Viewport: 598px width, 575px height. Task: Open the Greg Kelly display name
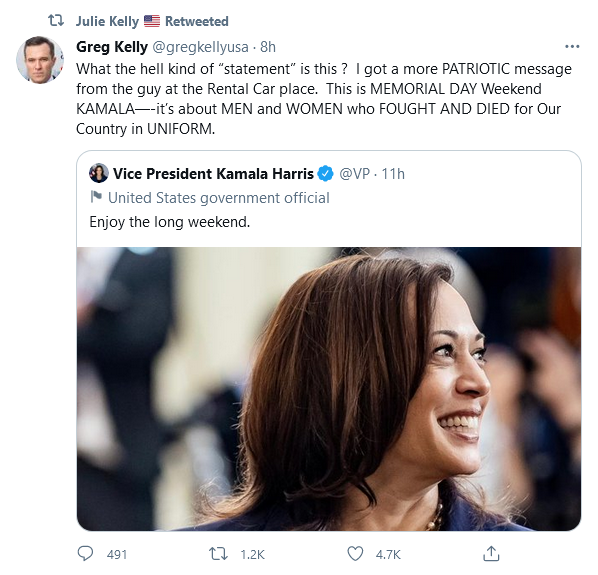coord(112,47)
